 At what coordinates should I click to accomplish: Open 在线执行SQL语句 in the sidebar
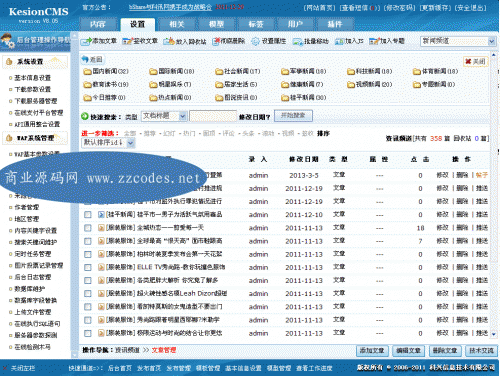37,324
